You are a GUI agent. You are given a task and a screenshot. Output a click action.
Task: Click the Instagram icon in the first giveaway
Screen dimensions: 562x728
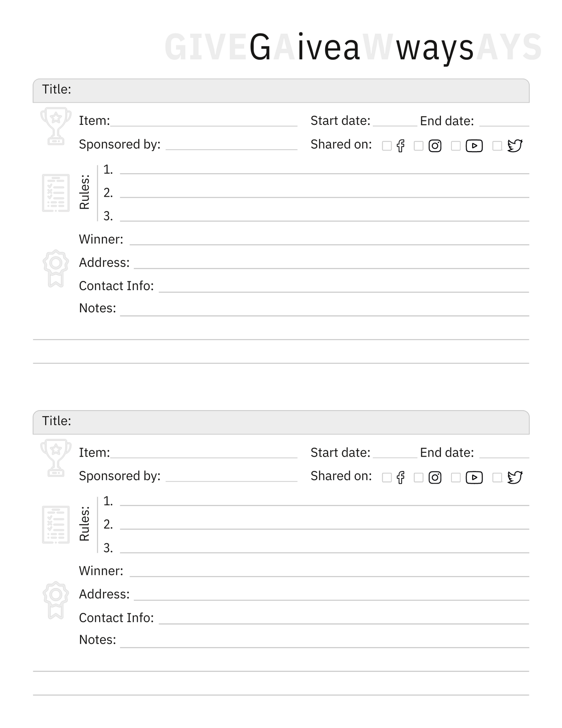(435, 145)
